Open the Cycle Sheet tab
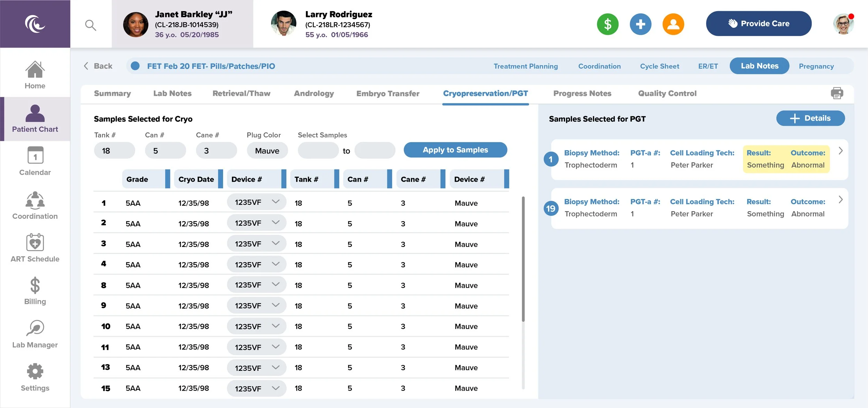This screenshot has width=868, height=408. (659, 66)
